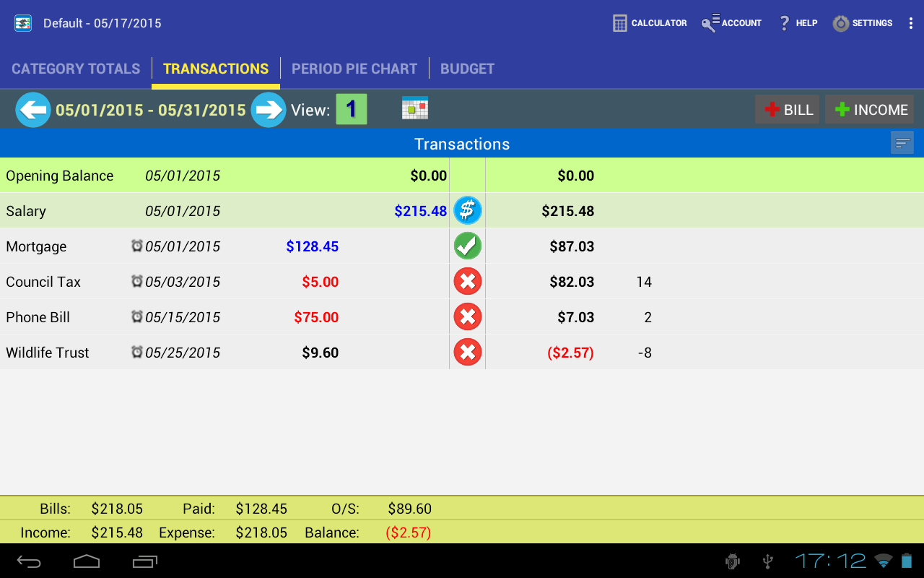Open the calendar view picker
The height and width of the screenshot is (578, 924).
414,108
